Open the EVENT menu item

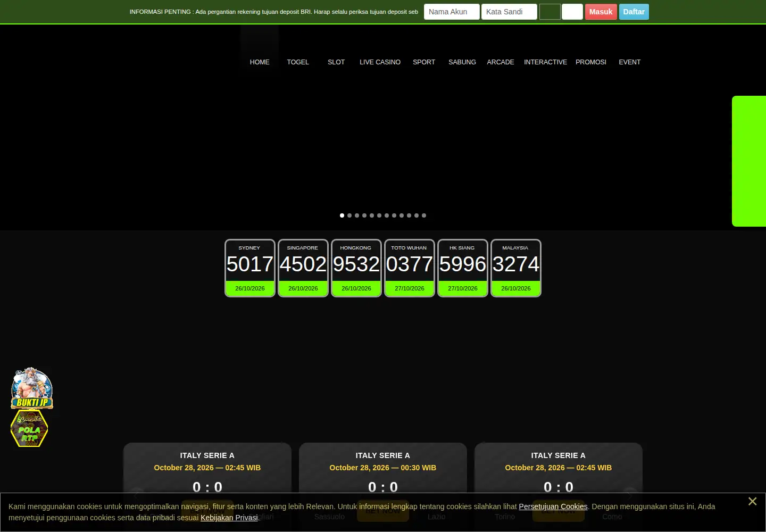click(x=630, y=62)
